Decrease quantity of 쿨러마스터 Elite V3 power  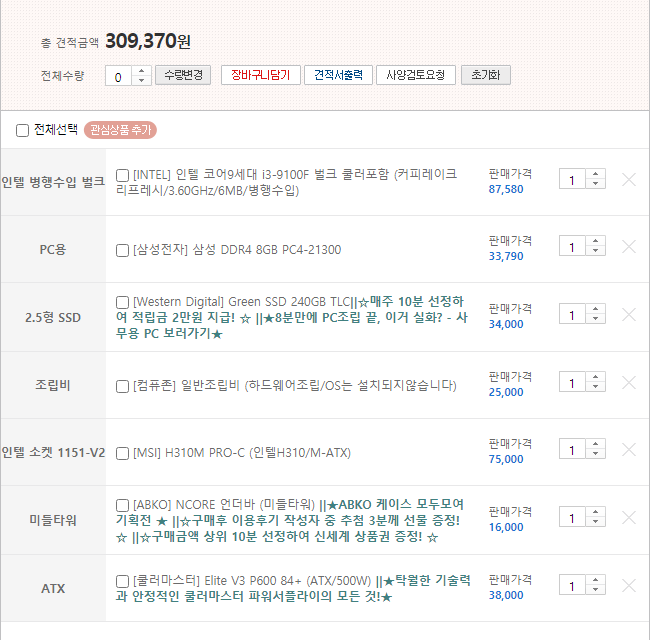pyautogui.click(x=596, y=589)
